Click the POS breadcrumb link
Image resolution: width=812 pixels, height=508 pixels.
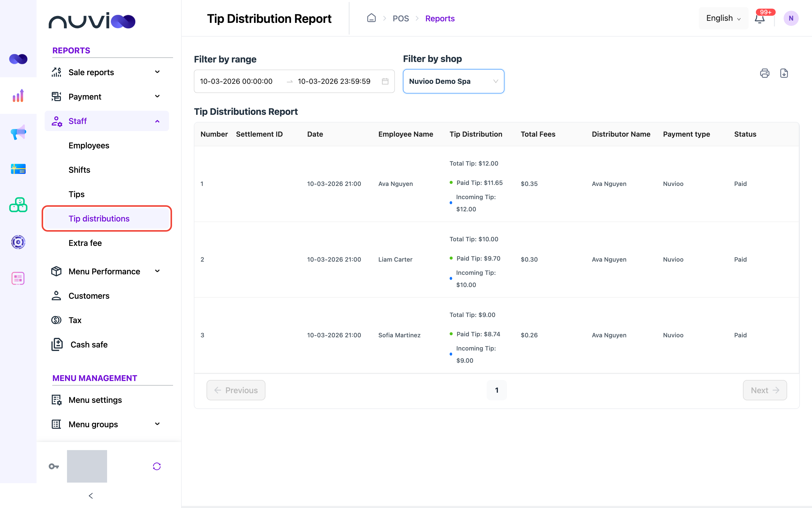401,19
